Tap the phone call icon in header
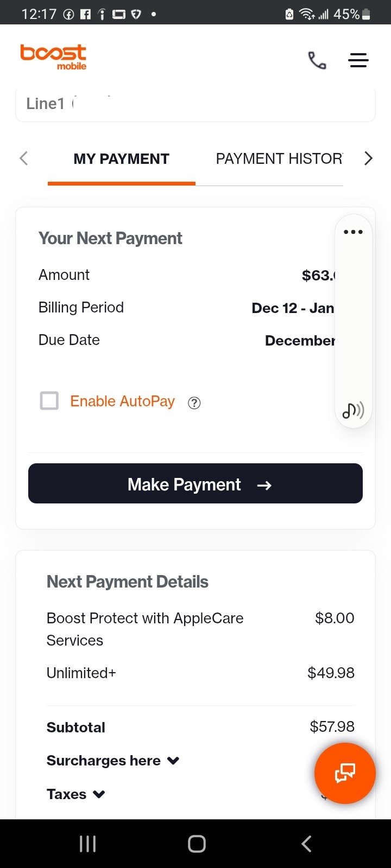The width and height of the screenshot is (391, 868). (x=317, y=60)
